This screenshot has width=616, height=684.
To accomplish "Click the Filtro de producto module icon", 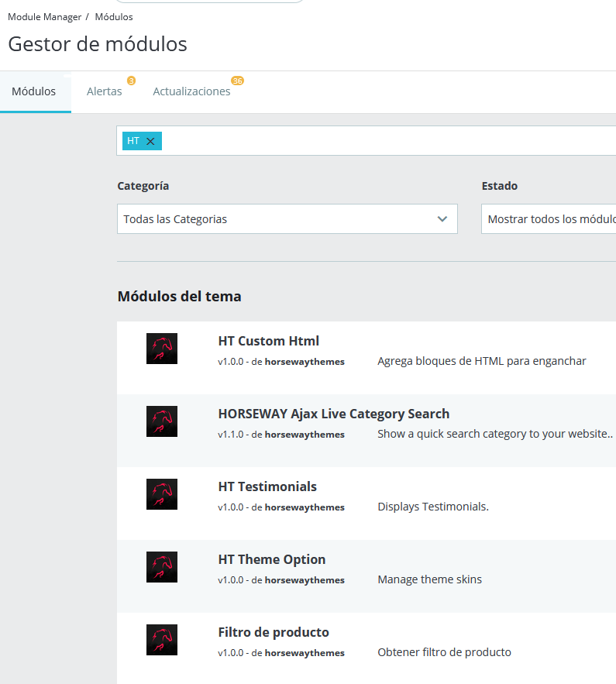I will click(x=162, y=640).
